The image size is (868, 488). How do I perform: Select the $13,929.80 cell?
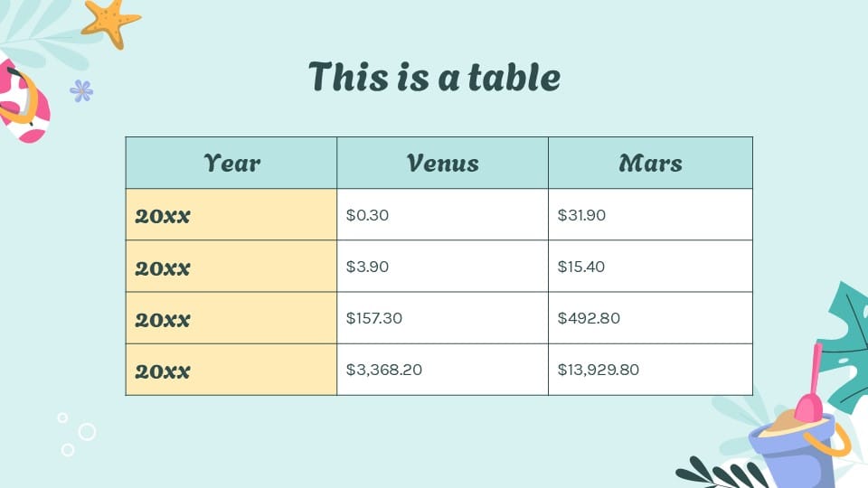pyautogui.click(x=650, y=370)
